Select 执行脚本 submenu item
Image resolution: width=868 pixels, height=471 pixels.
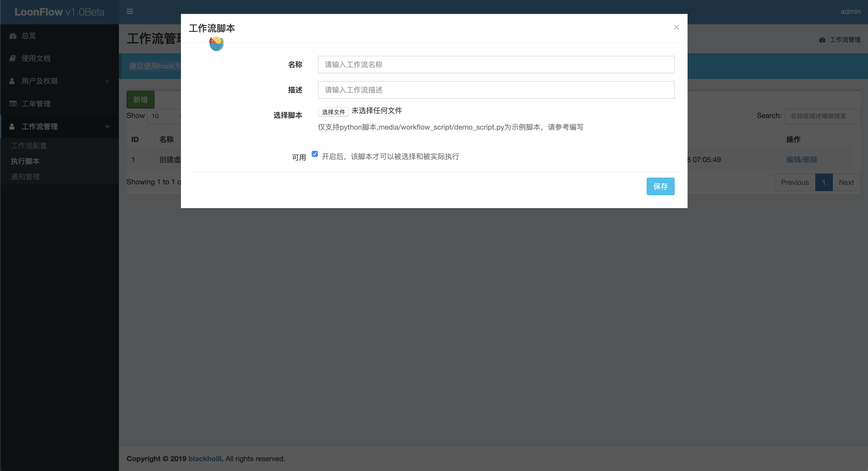pos(25,161)
